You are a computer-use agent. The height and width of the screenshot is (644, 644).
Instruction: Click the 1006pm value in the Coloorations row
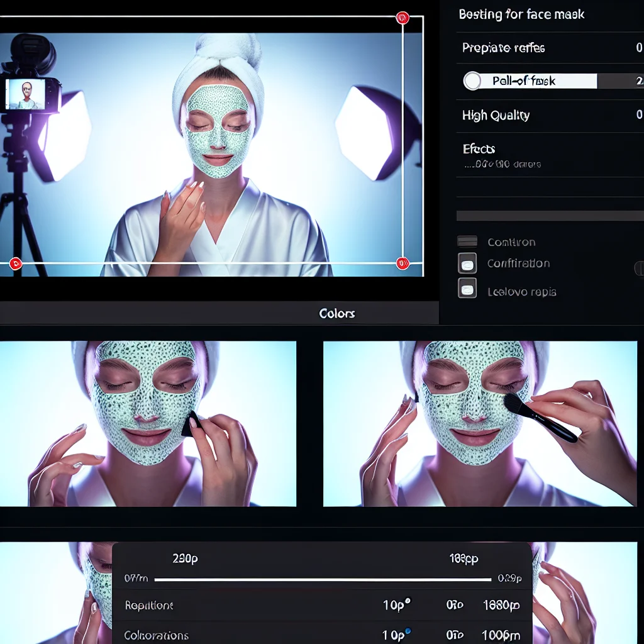point(501,635)
